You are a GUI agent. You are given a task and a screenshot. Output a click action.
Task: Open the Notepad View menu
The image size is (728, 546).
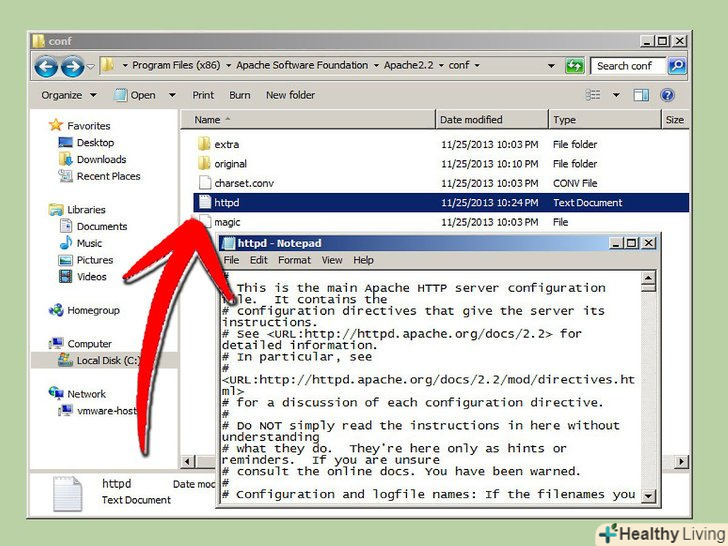332,260
